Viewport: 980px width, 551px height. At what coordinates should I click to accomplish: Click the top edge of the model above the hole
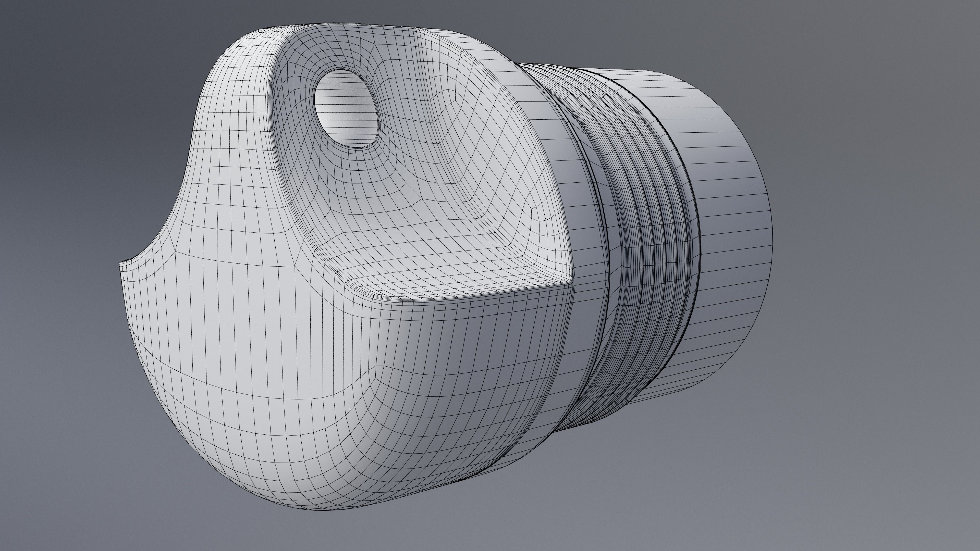(342, 25)
